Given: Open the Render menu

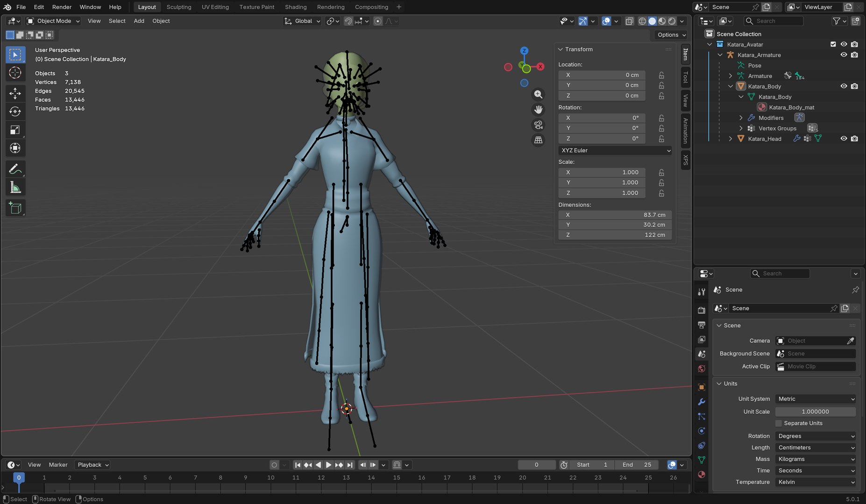Looking at the screenshot, I should point(62,7).
